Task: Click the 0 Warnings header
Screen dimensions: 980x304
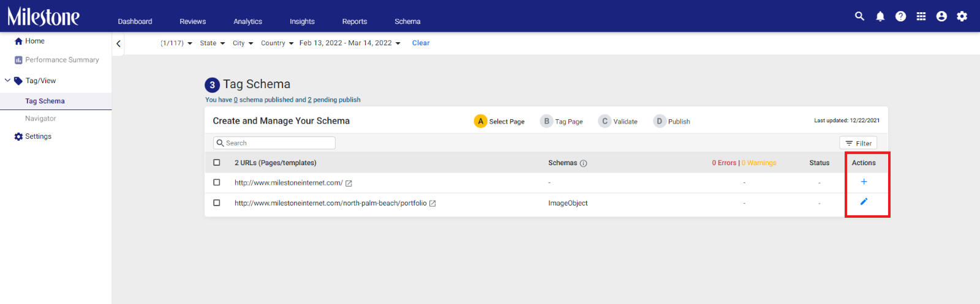Action: click(x=759, y=163)
